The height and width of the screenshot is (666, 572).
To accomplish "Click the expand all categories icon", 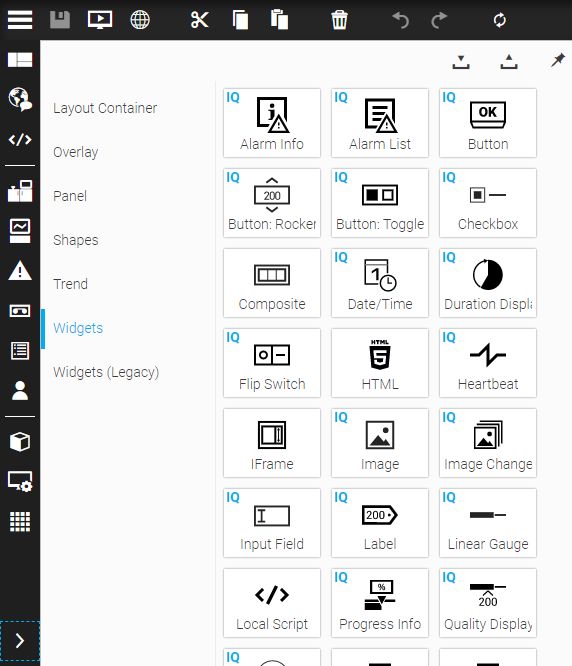I will click(461, 62).
